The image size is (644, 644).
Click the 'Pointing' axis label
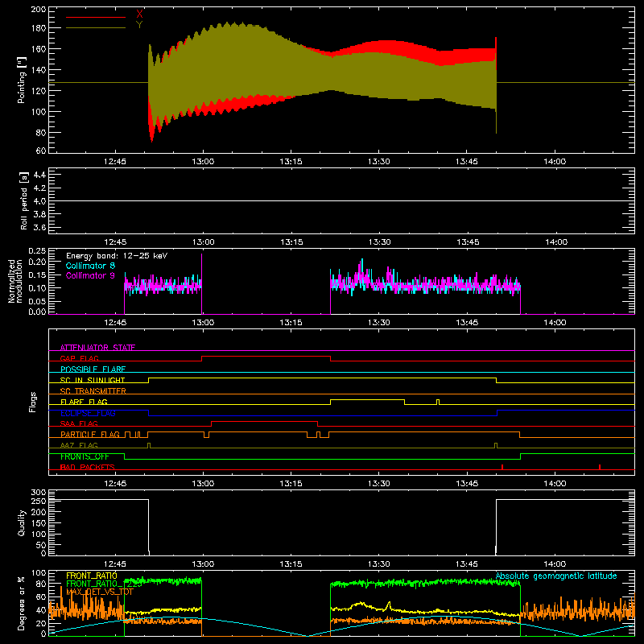[22, 80]
